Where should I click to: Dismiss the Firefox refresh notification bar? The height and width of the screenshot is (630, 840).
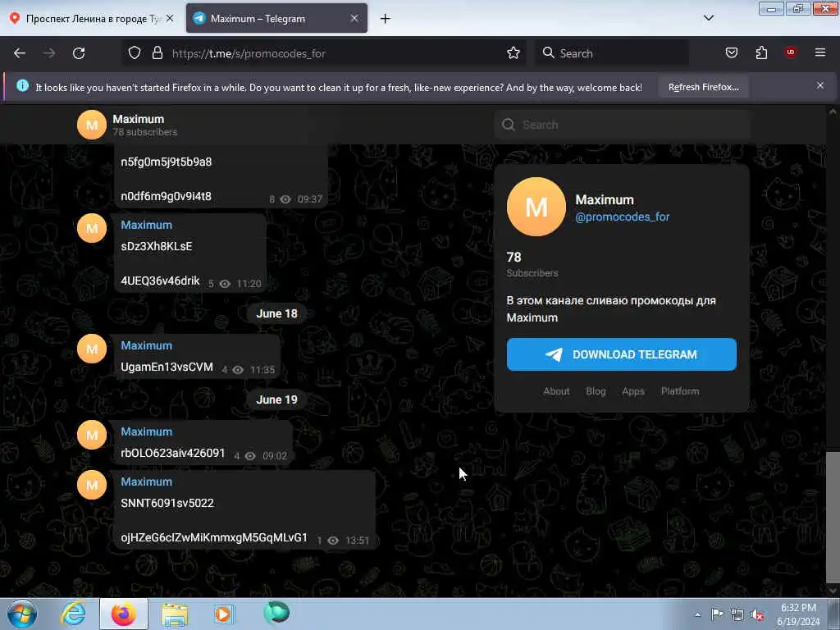coord(819,85)
